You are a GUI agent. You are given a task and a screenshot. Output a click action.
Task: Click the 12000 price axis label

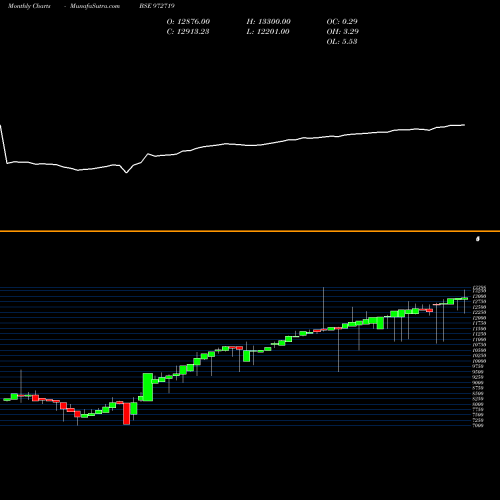tap(479, 318)
